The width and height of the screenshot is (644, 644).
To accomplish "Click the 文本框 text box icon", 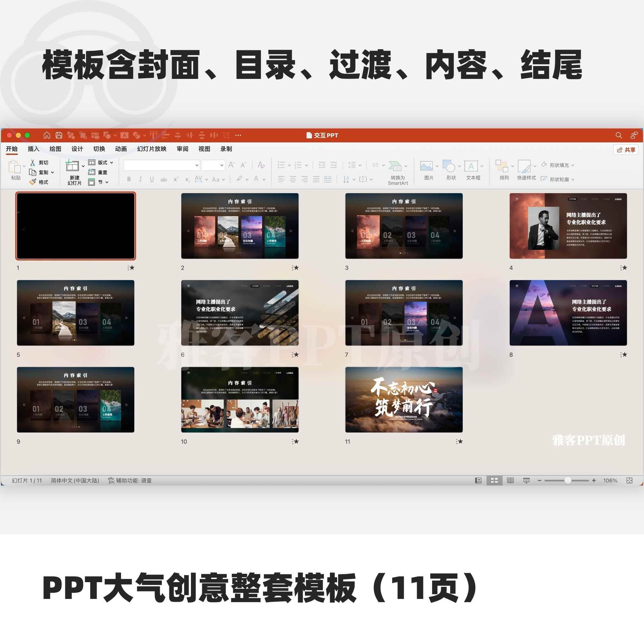I will click(x=471, y=166).
